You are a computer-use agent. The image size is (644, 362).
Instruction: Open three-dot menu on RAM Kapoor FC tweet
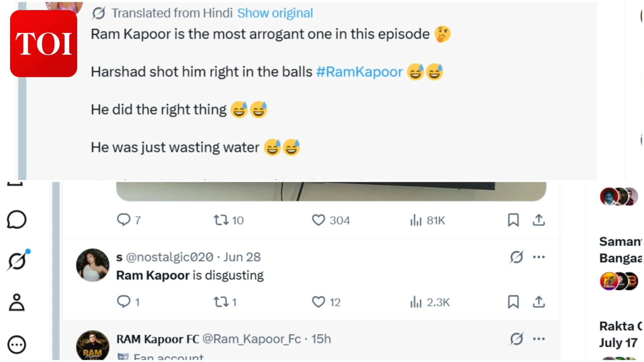point(539,339)
